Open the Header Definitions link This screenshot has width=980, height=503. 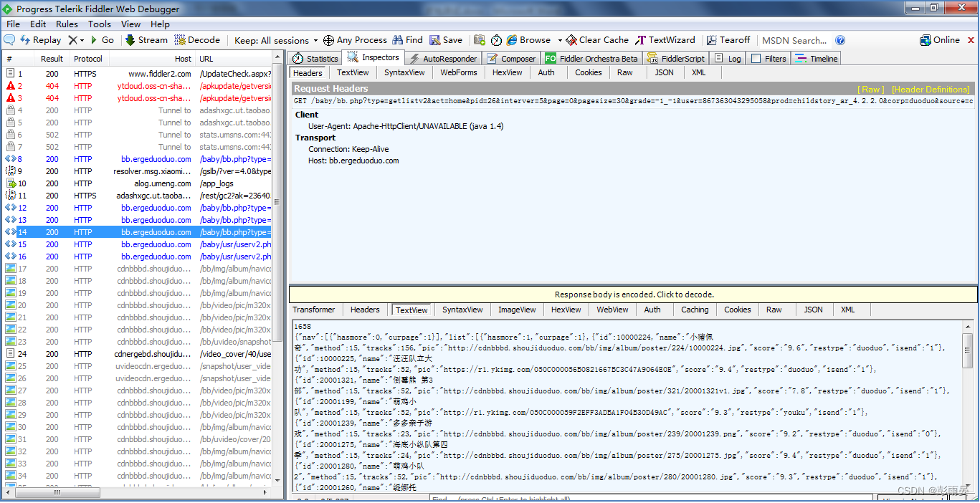[931, 90]
